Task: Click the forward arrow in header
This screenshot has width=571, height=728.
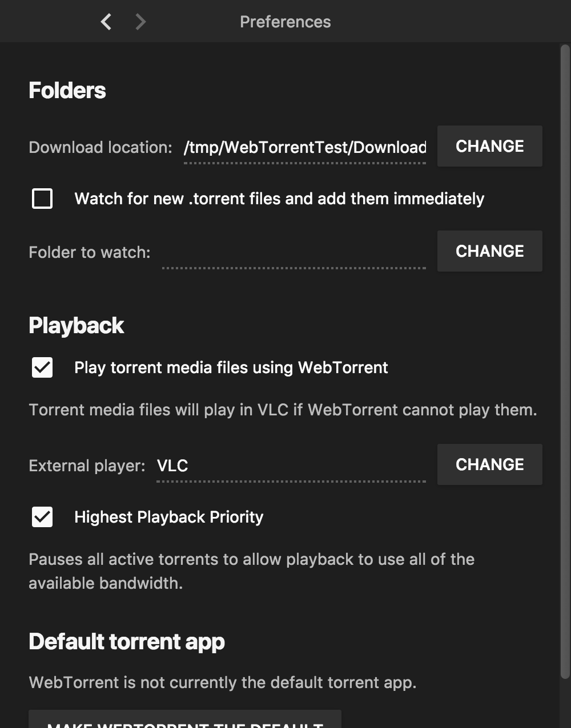Action: tap(140, 22)
